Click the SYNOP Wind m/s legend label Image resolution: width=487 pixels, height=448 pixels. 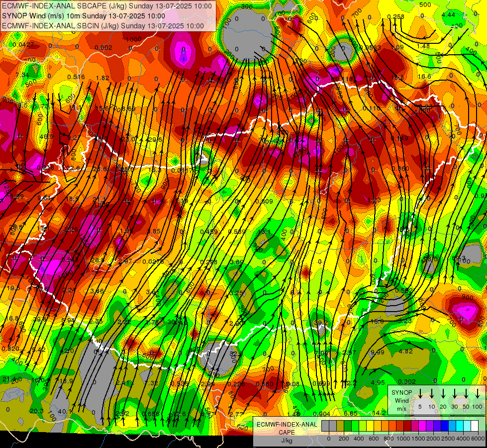click(x=401, y=400)
